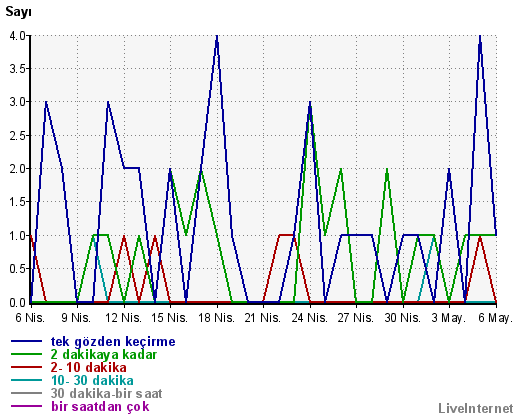
Task: Click the '10- 30 dakika' legend label
Action: (92, 380)
